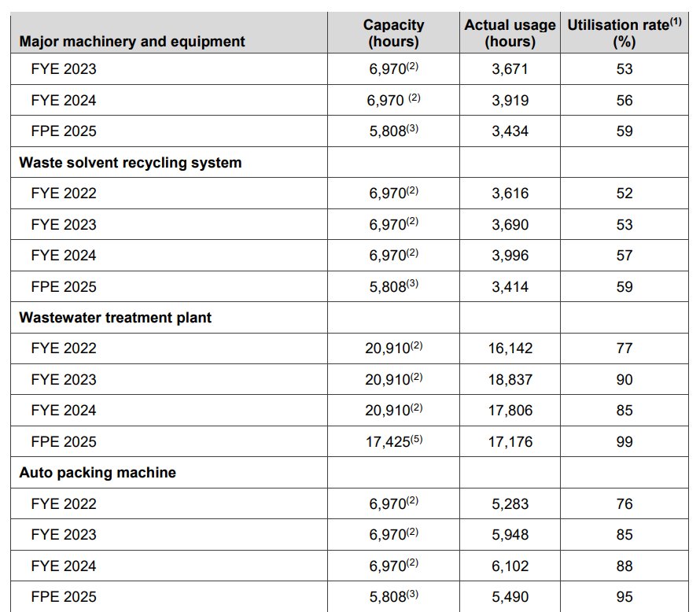Image resolution: width=700 pixels, height=612 pixels.
Task: Click the 16,142 actual usage cell
Action: (510, 348)
